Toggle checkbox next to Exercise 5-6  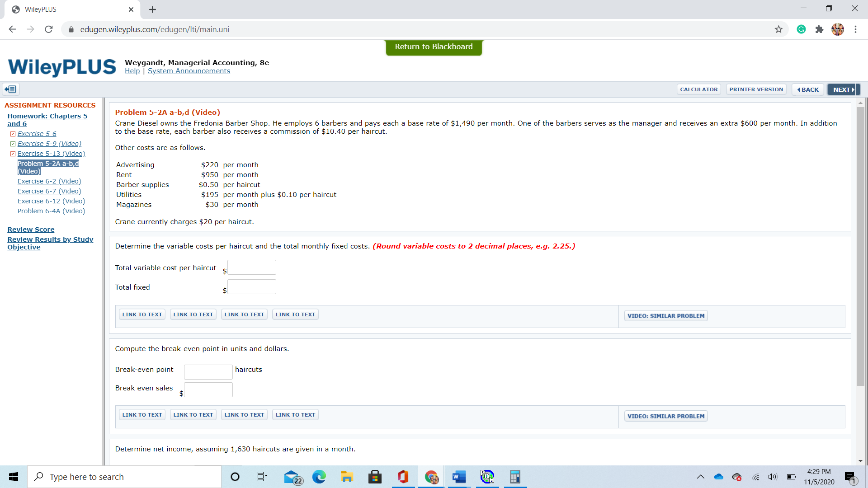[13, 134]
